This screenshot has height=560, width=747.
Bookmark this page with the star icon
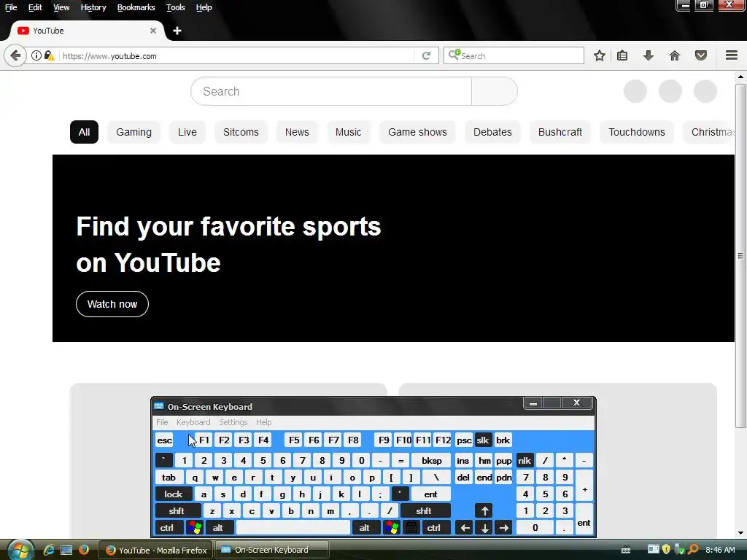tap(600, 55)
